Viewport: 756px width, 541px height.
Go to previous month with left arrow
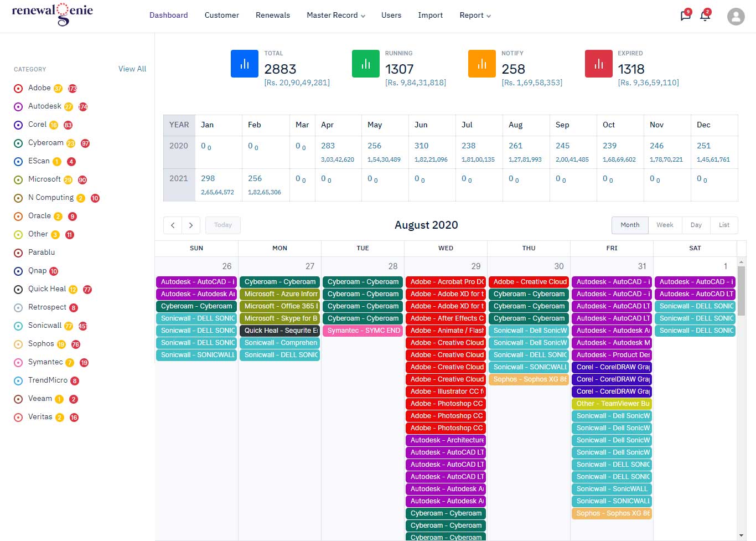pyautogui.click(x=173, y=225)
